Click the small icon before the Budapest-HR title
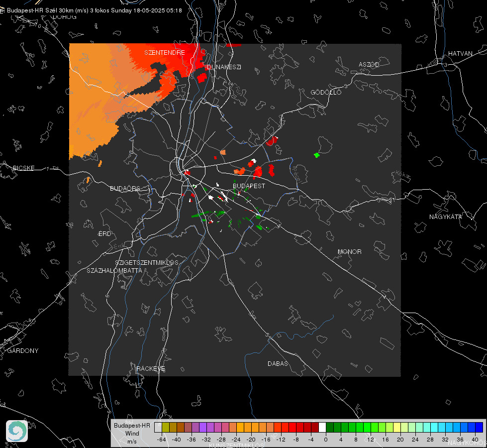The height and width of the screenshot is (448, 487). point(2,10)
